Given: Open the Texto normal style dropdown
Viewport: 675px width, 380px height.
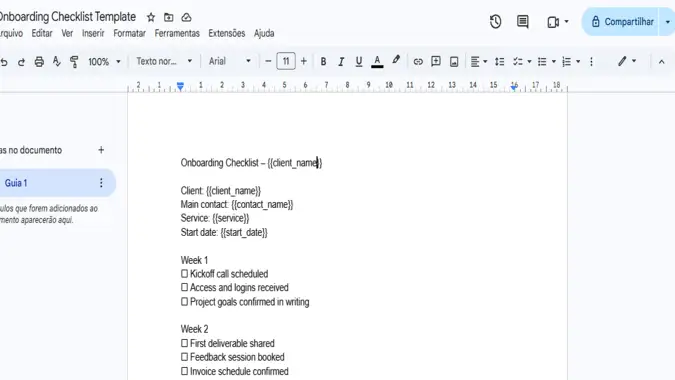Looking at the screenshot, I should 164,61.
